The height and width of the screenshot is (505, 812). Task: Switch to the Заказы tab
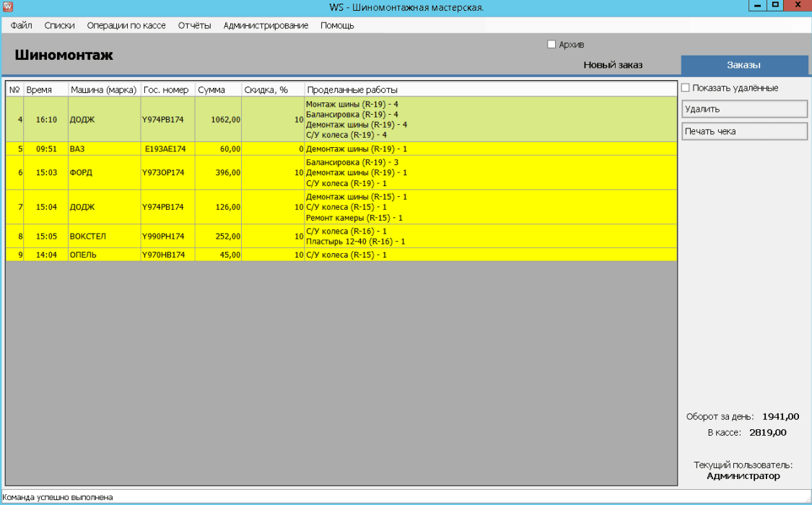point(743,65)
